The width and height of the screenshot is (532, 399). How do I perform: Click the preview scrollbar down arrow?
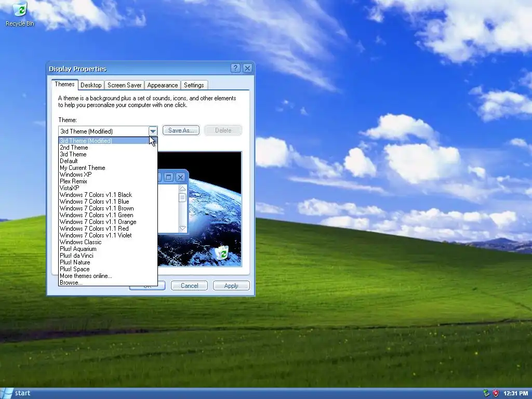(x=182, y=229)
